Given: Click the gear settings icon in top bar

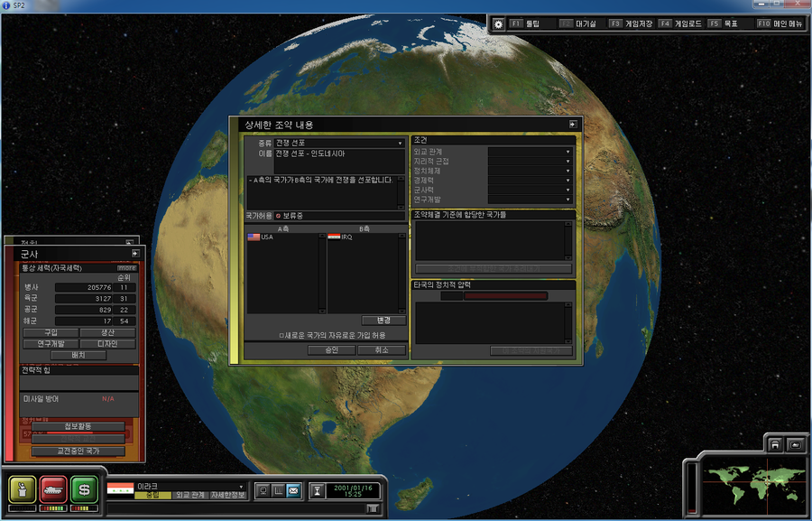Looking at the screenshot, I should (498, 23).
